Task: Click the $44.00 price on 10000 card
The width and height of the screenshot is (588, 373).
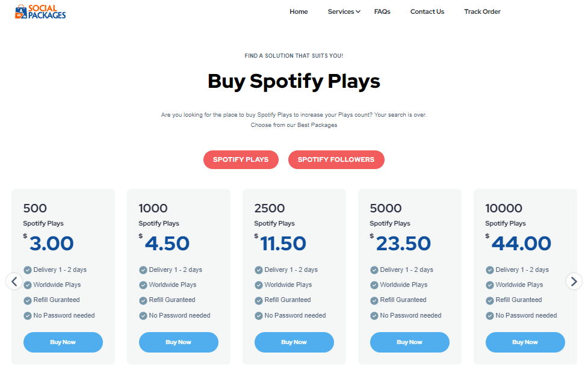Action: (518, 243)
